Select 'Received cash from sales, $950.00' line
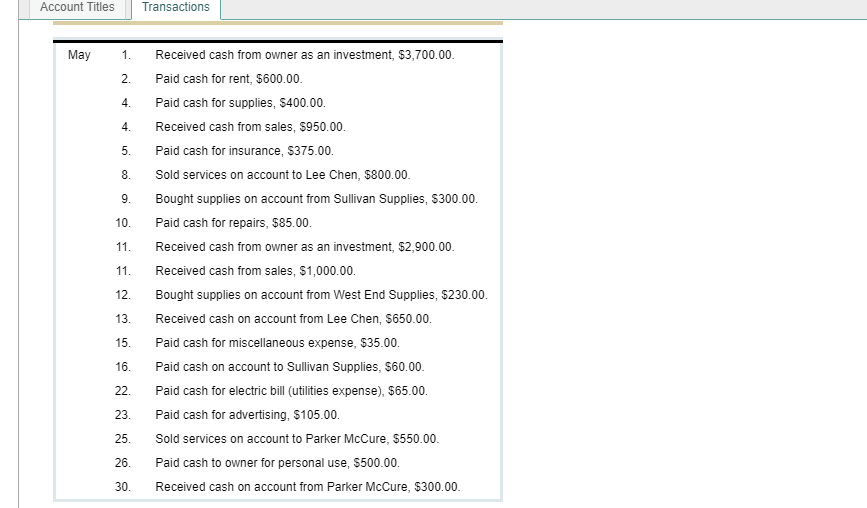This screenshot has width=867, height=508. click(x=250, y=127)
